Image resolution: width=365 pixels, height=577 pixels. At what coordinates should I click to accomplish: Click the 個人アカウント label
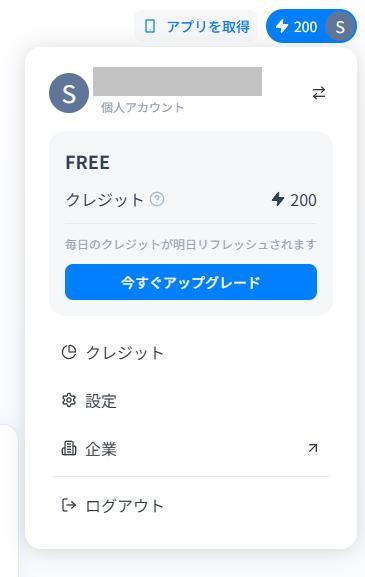coord(142,107)
